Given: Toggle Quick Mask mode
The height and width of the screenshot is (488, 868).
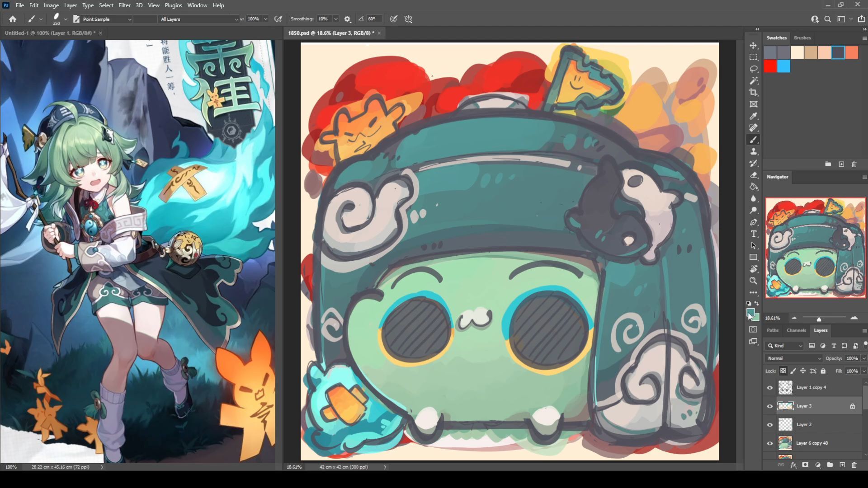Looking at the screenshot, I should point(753,329).
